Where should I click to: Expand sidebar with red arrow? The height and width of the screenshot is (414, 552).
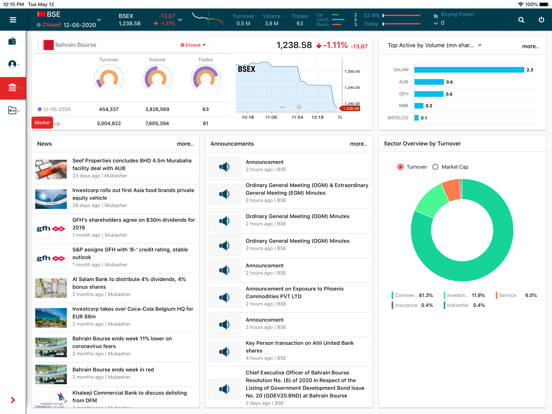[x=13, y=400]
